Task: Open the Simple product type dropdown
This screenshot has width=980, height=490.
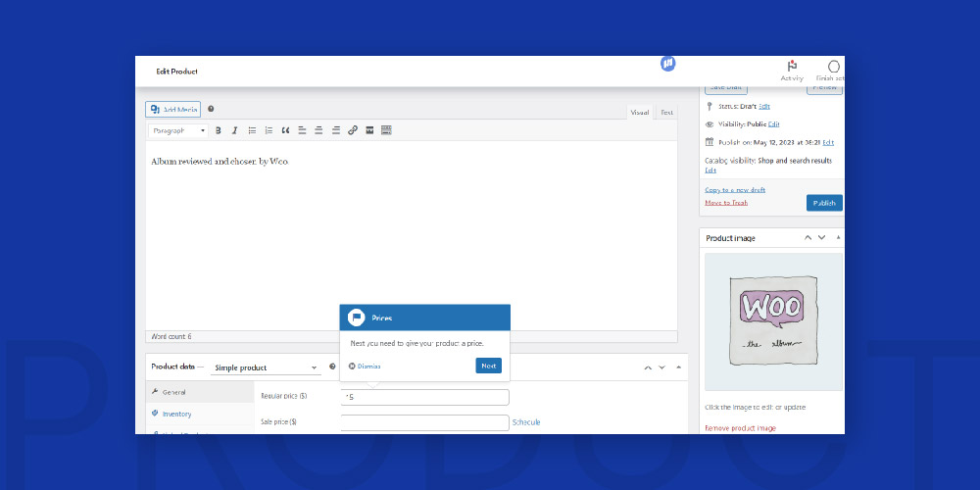Action: pyautogui.click(x=266, y=367)
